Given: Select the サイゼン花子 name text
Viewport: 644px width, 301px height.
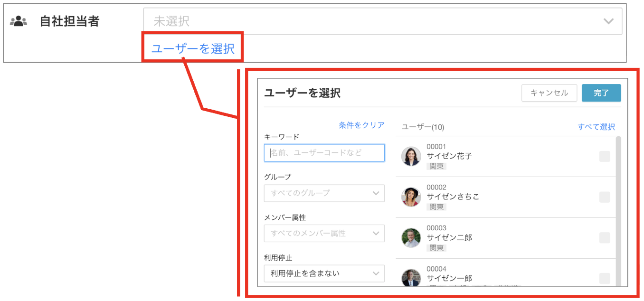Looking at the screenshot, I should (x=449, y=156).
